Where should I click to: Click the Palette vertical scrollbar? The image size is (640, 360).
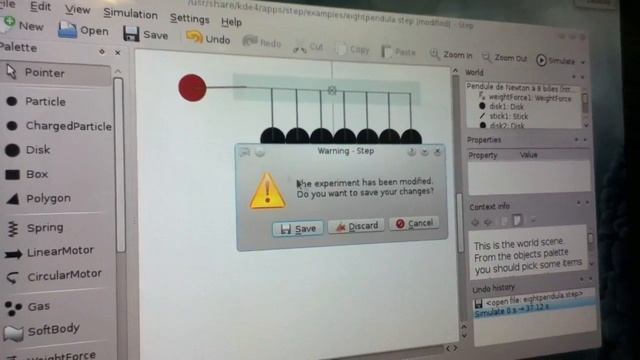pos(119,165)
